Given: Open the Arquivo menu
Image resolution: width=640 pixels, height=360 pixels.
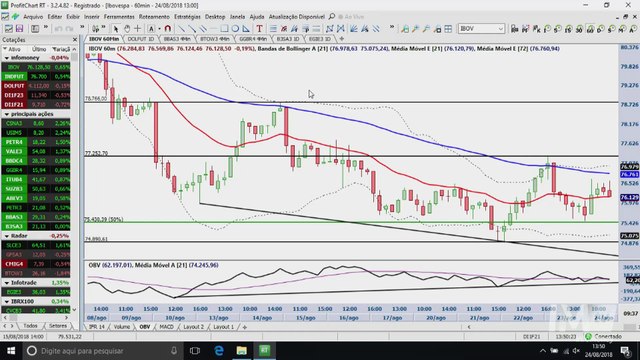Looking at the screenshot, I should 33,17.
